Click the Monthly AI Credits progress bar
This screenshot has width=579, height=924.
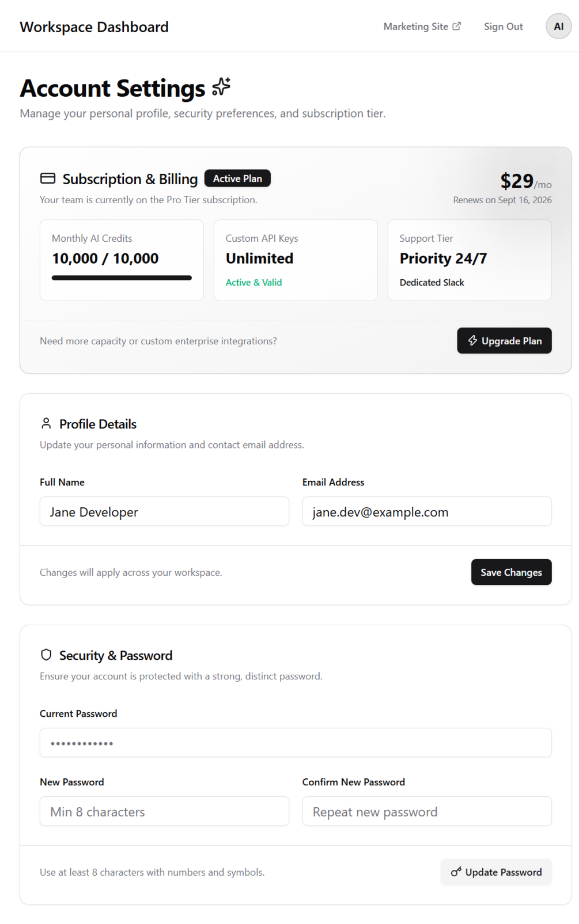coord(122,277)
